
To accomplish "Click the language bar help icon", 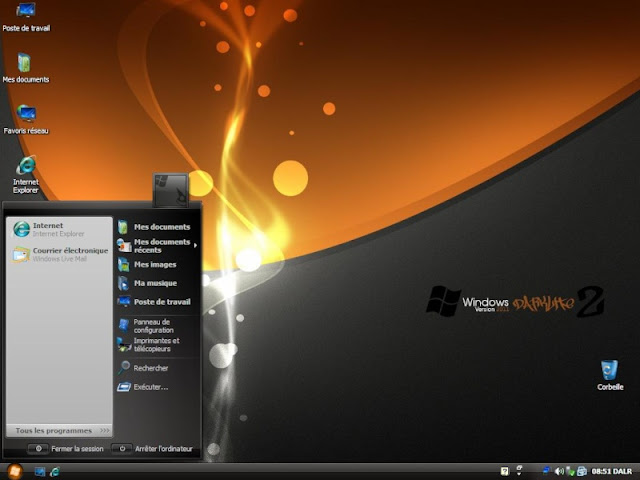I will [505, 471].
